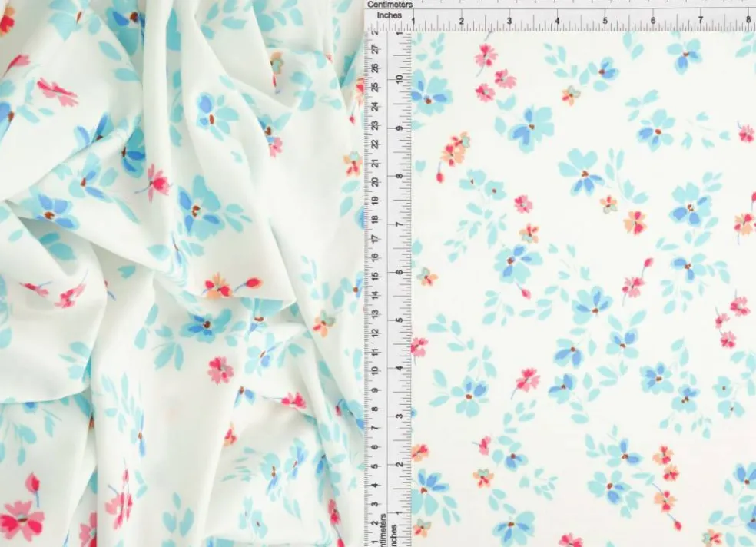This screenshot has height=547, width=756.
Task: Click the number 27 on the vertical centimeter scale
Action: pos(375,48)
